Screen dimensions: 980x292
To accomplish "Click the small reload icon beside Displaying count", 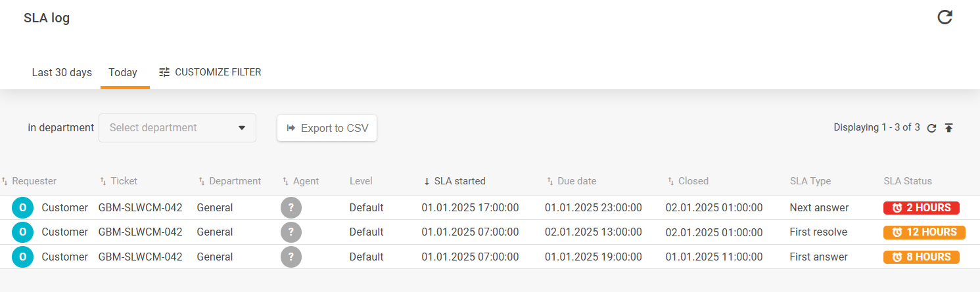I will click(931, 128).
